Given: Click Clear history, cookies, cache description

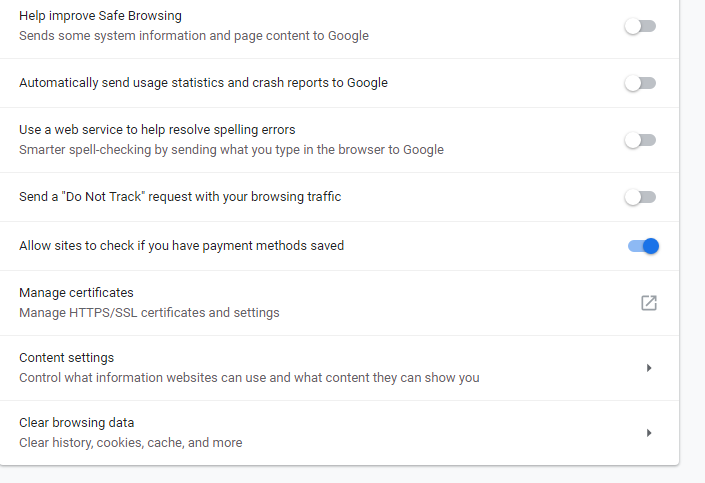Looking at the screenshot, I should tap(130, 443).
